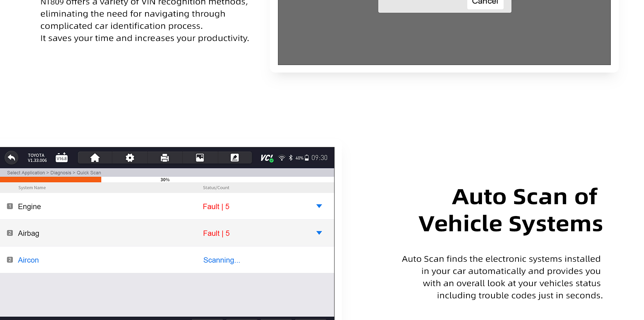Select the Aircon system being scanned
This screenshot has width=644, height=320.
[x=28, y=260]
